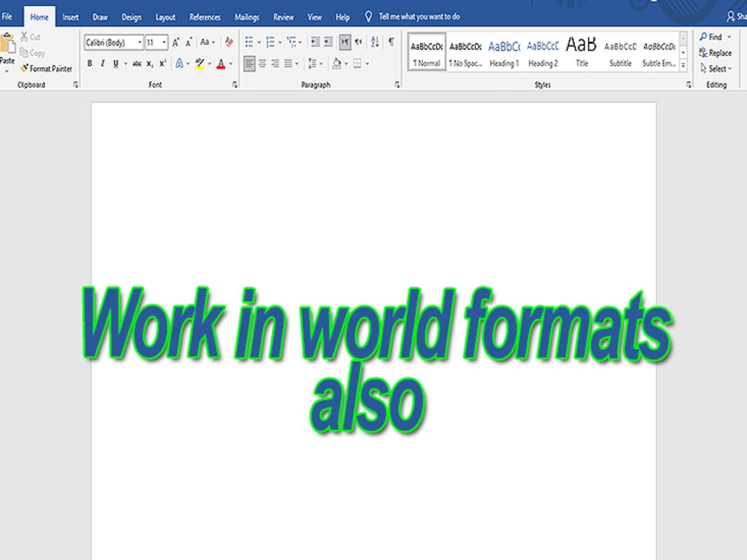Apply yellow text highlight color
This screenshot has height=560, width=747.
coord(200,63)
